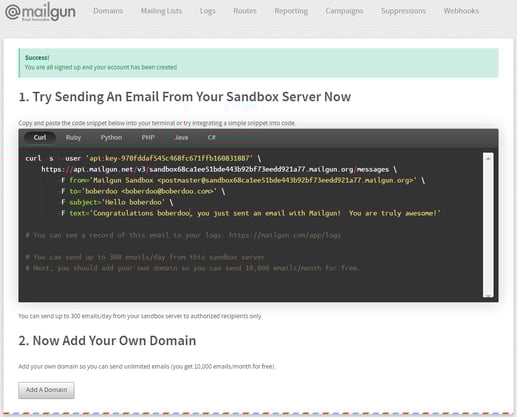Click the code snippet scroll up arrow
The image size is (517, 417).
(488, 158)
